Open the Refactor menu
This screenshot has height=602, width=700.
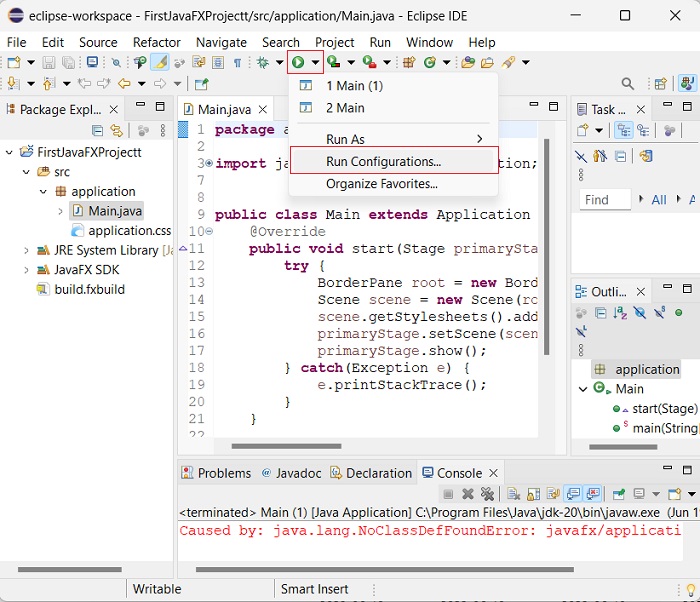pyautogui.click(x=157, y=42)
